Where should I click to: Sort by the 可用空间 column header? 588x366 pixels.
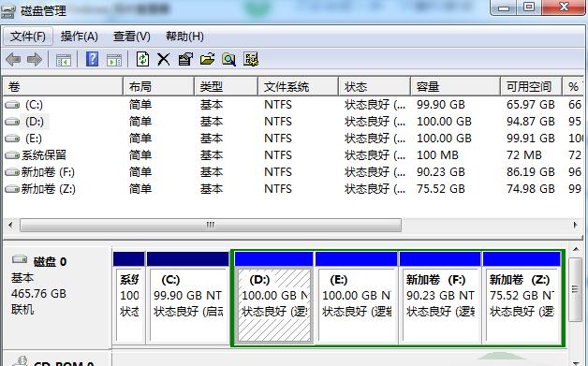click(532, 87)
